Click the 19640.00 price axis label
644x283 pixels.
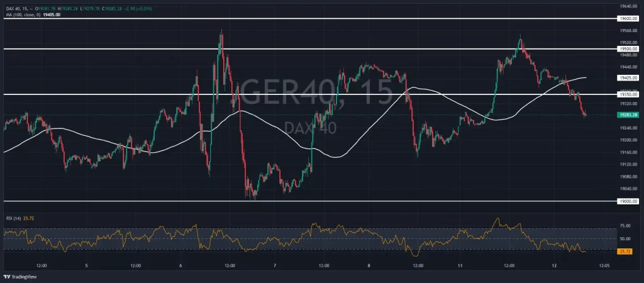coord(629,6)
